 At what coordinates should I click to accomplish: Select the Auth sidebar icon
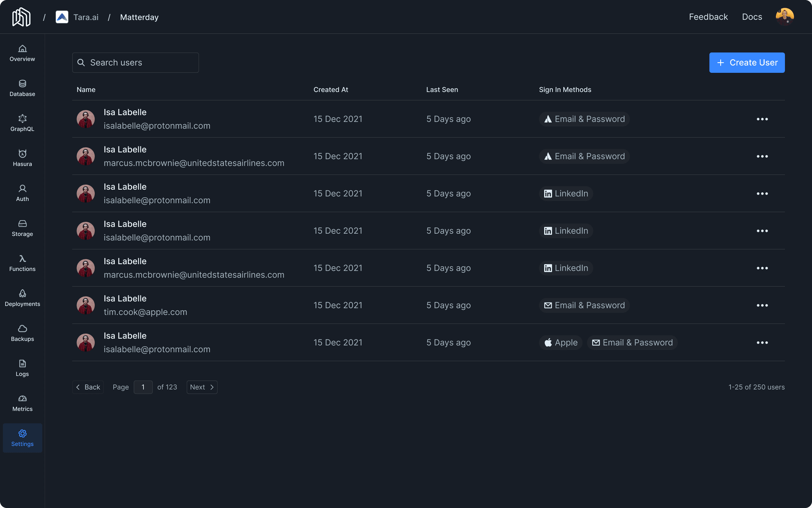(22, 193)
